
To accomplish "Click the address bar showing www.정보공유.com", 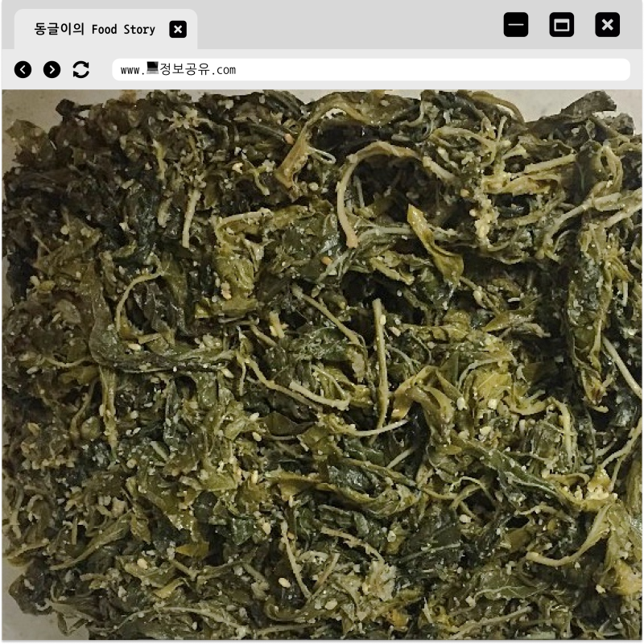I will click(371, 69).
